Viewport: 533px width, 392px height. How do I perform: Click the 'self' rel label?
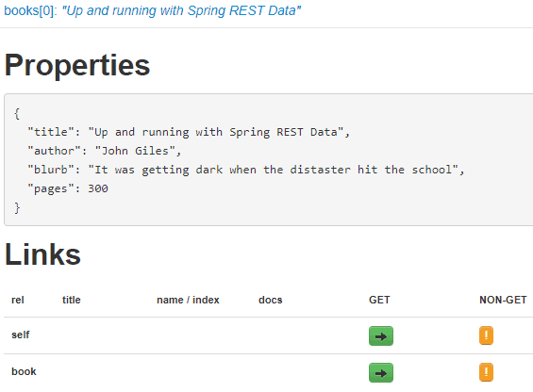click(21, 335)
